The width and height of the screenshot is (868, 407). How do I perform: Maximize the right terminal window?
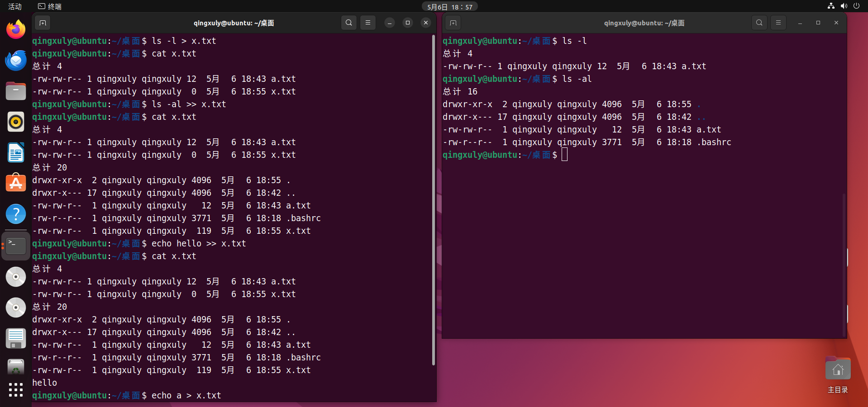coord(818,23)
